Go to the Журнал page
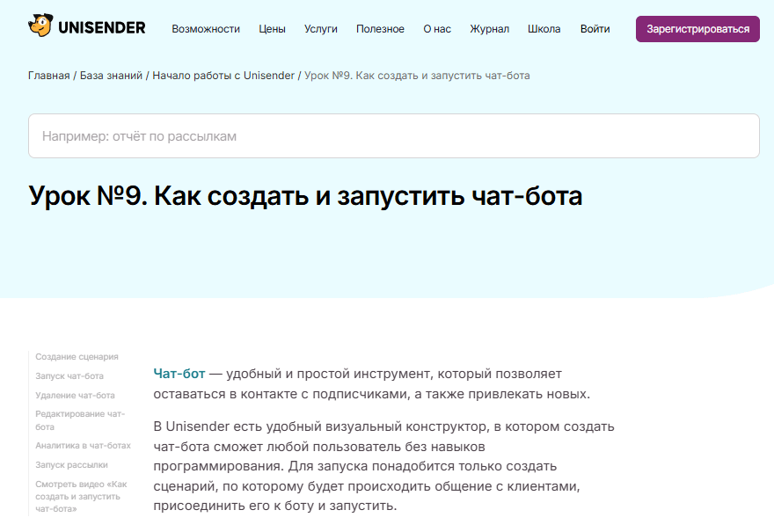Viewport: 774px width, 532px height. point(489,29)
